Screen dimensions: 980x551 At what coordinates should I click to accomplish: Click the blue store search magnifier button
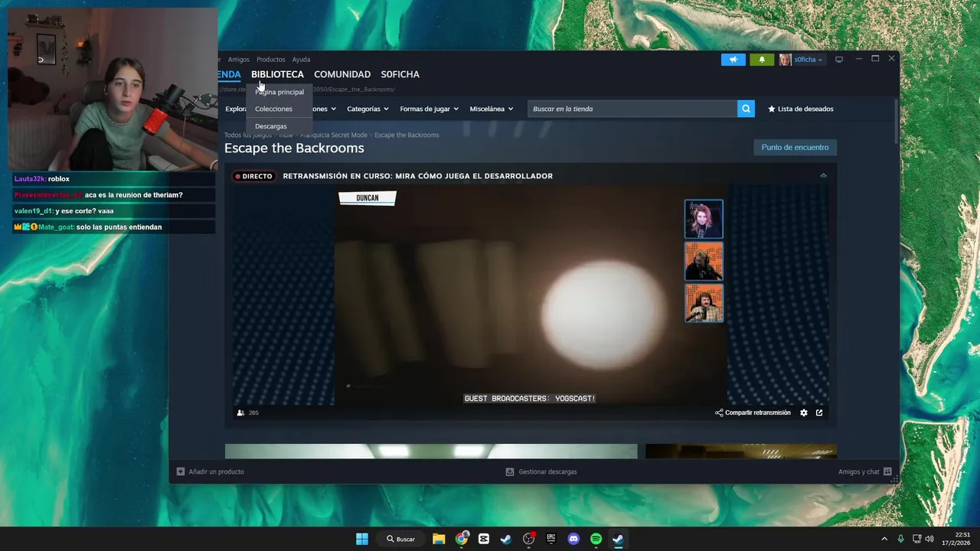pos(746,109)
